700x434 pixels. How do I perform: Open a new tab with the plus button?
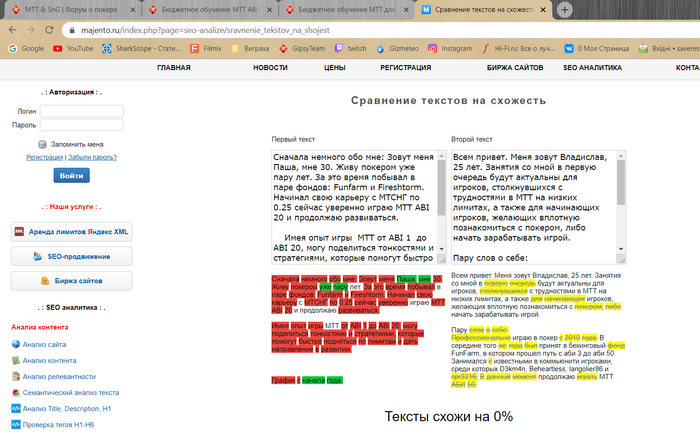564,9
